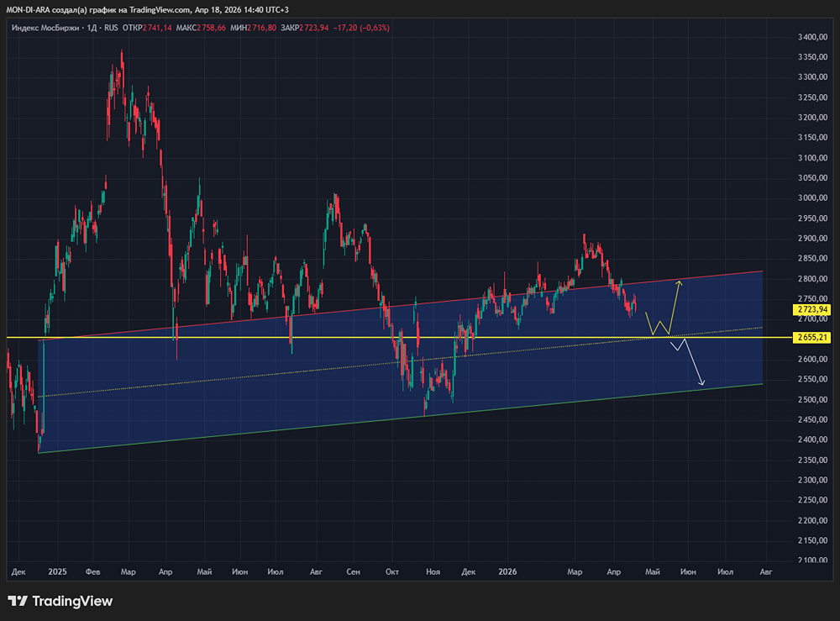Click the 3150,00 price axis label

pyautogui.click(x=812, y=138)
